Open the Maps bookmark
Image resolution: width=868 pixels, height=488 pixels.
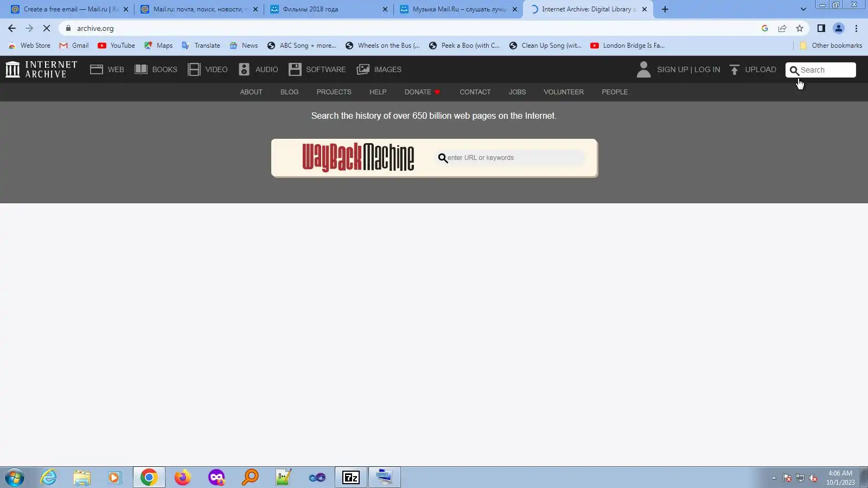(x=158, y=46)
